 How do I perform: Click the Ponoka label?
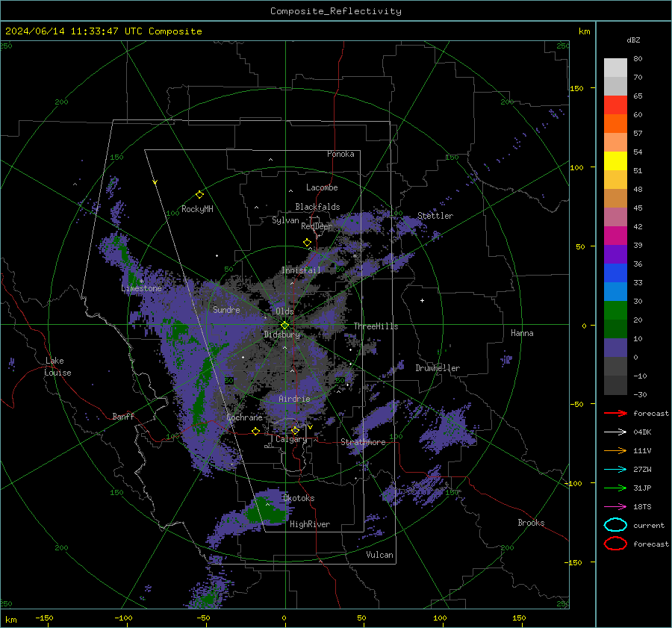click(x=340, y=154)
